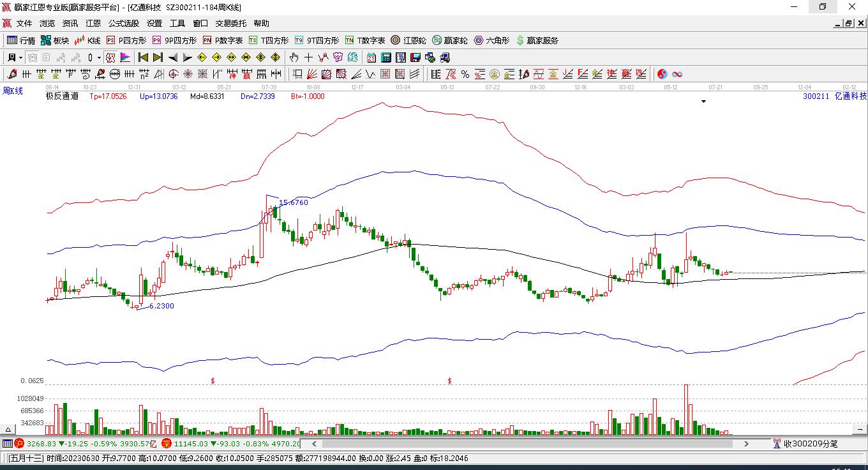Click the Dn=2.7339 indicator value
Viewport: 868px width, 470px height.
coord(258,96)
